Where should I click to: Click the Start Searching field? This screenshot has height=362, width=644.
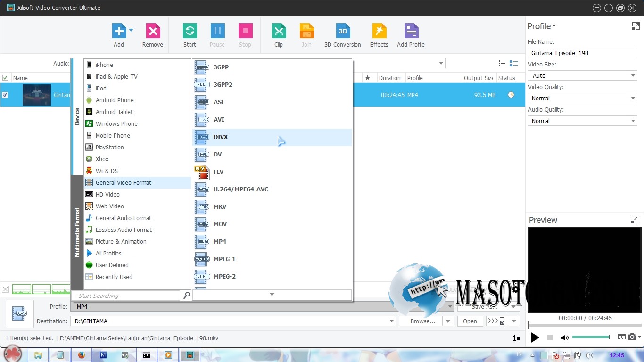126,296
